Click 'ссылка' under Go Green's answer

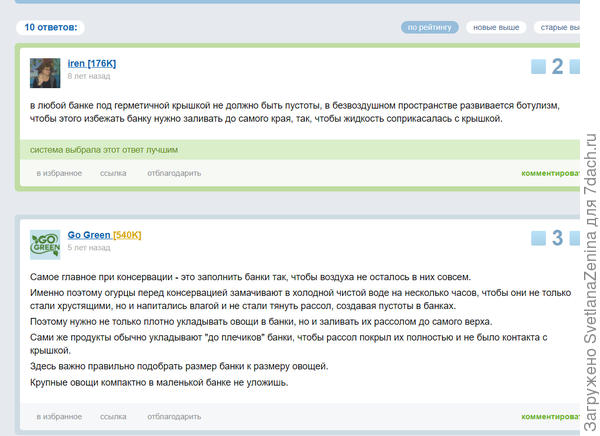[x=113, y=416]
